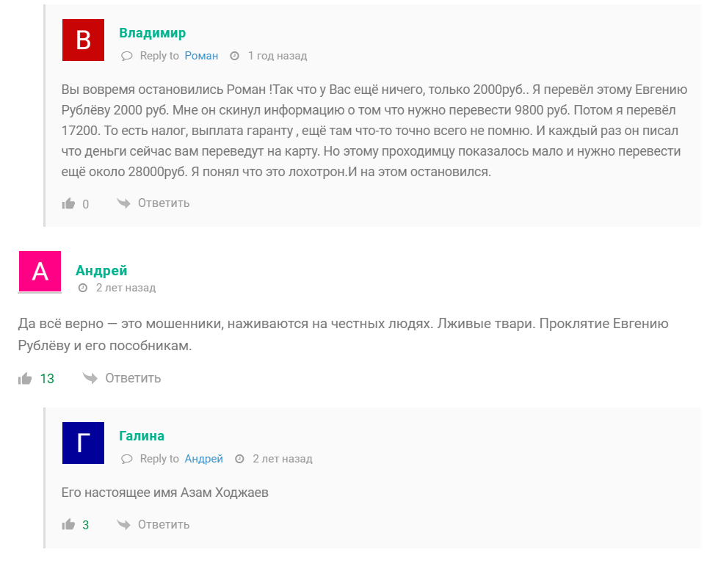718x588 pixels.
Task: Open Андрей's pink avatar with letter А
Action: pyautogui.click(x=40, y=272)
